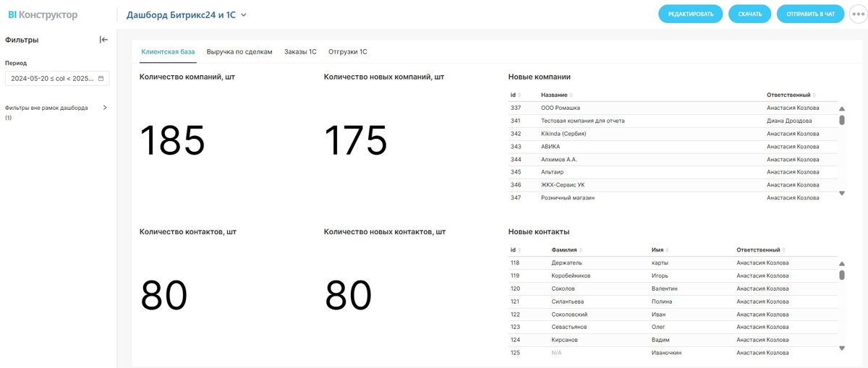The width and height of the screenshot is (868, 368).
Task: Click the 175 new companies value
Action: coord(356,140)
